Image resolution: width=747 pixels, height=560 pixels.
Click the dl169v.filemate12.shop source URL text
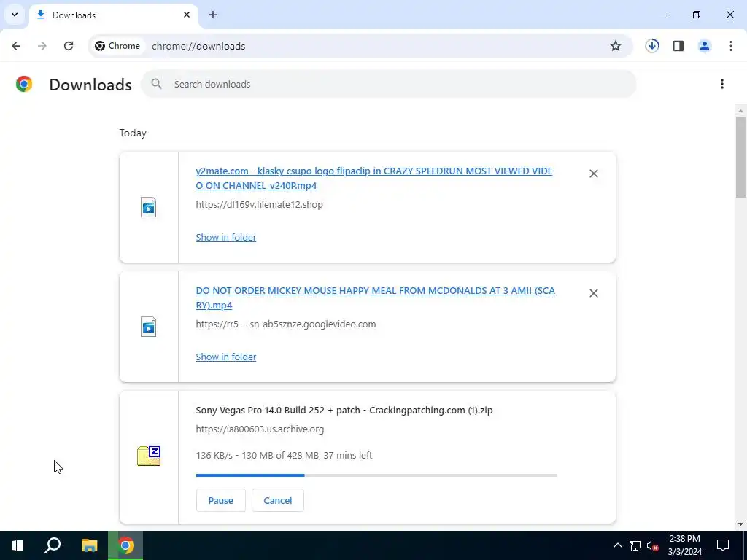click(x=259, y=205)
